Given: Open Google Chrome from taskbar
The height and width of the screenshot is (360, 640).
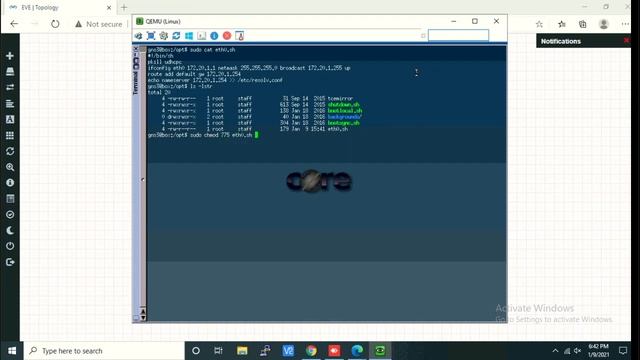Looking at the screenshot, I should point(311,351).
